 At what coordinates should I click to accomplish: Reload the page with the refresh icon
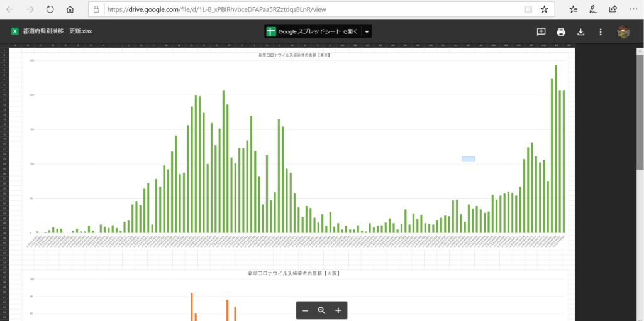tap(50, 9)
